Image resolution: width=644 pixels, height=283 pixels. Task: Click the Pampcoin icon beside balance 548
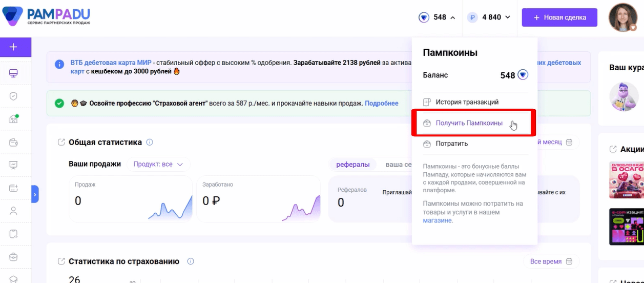523,75
